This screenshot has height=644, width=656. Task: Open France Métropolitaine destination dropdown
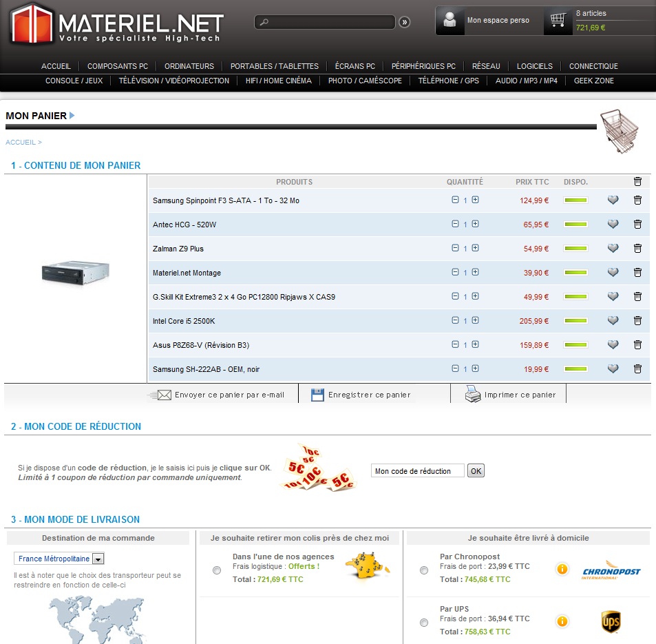[x=98, y=559]
